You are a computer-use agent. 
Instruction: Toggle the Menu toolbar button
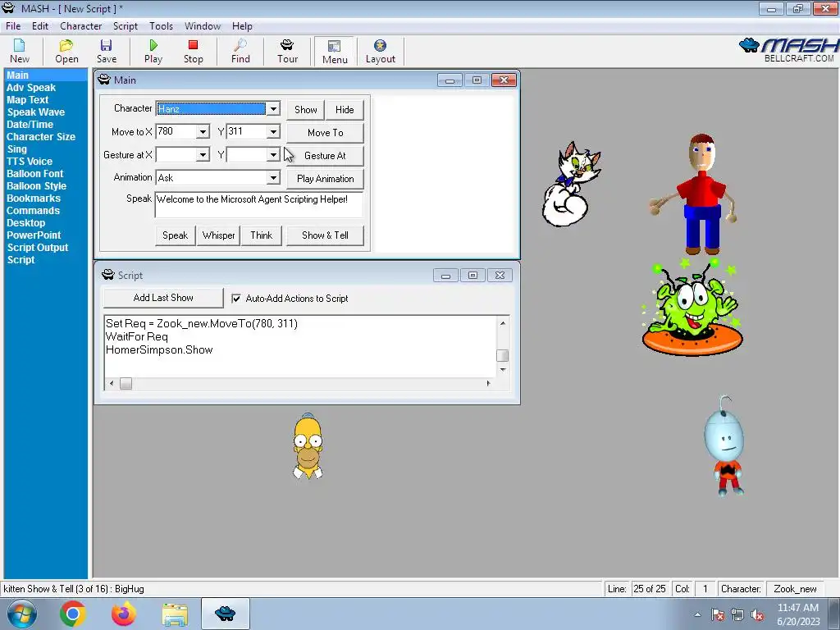(x=335, y=52)
